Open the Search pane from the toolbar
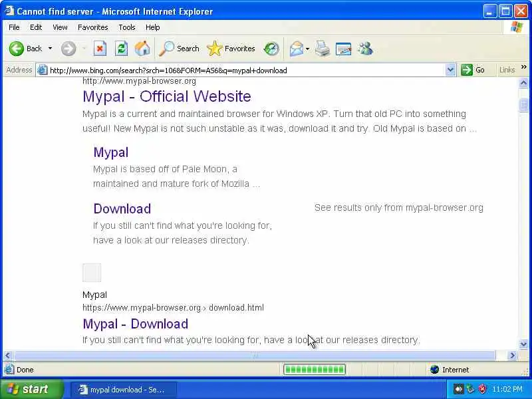The height and width of the screenshot is (399, 532). 179,49
